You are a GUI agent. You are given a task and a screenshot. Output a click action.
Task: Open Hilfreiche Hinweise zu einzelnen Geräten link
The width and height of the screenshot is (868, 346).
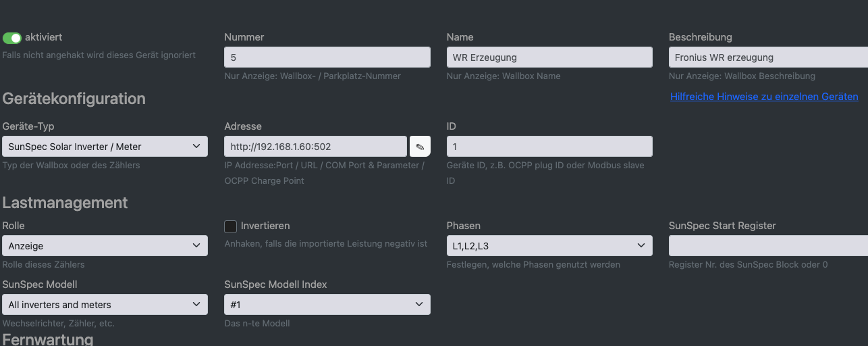pos(764,97)
